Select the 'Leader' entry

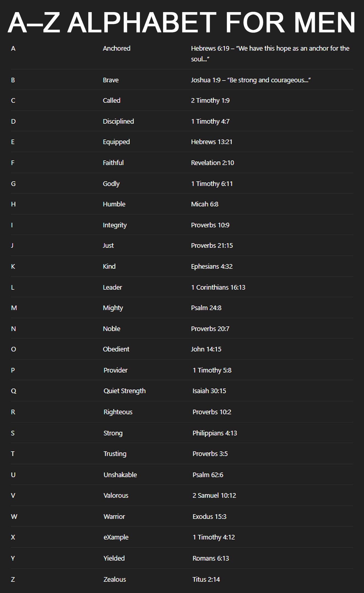[x=112, y=287]
